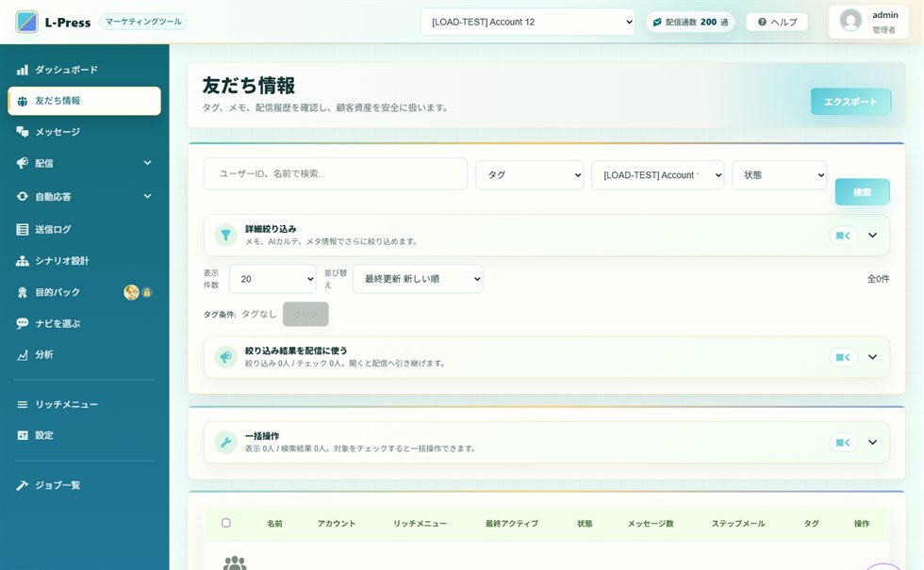
Task: Click the job list hammer icon
Action: tap(23, 485)
